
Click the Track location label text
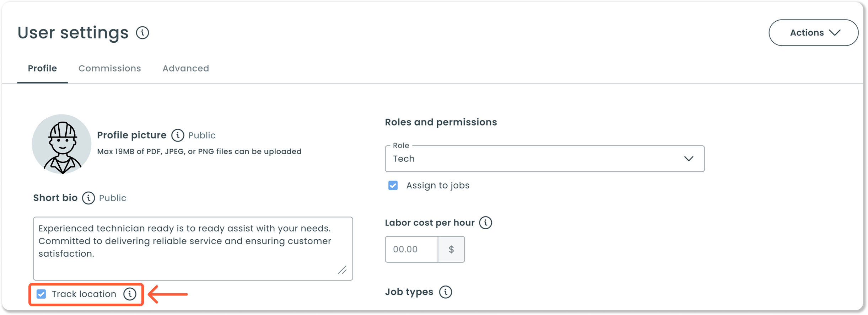click(84, 294)
